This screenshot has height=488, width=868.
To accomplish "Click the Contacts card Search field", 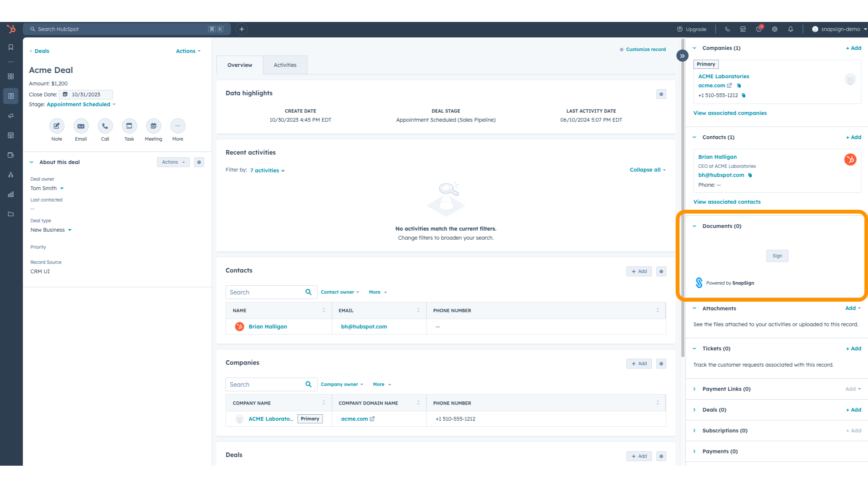I will (x=271, y=292).
